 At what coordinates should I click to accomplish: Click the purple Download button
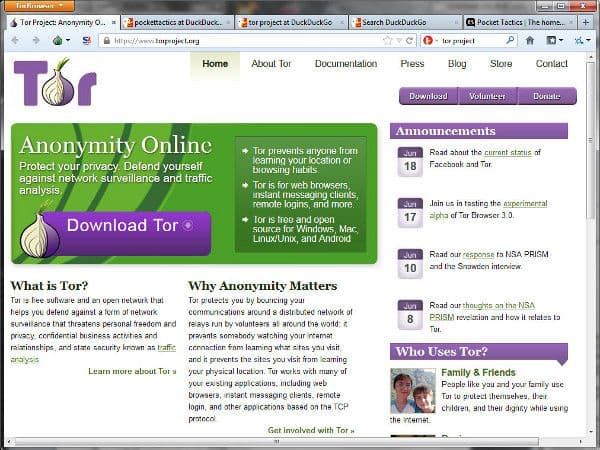coord(428,96)
